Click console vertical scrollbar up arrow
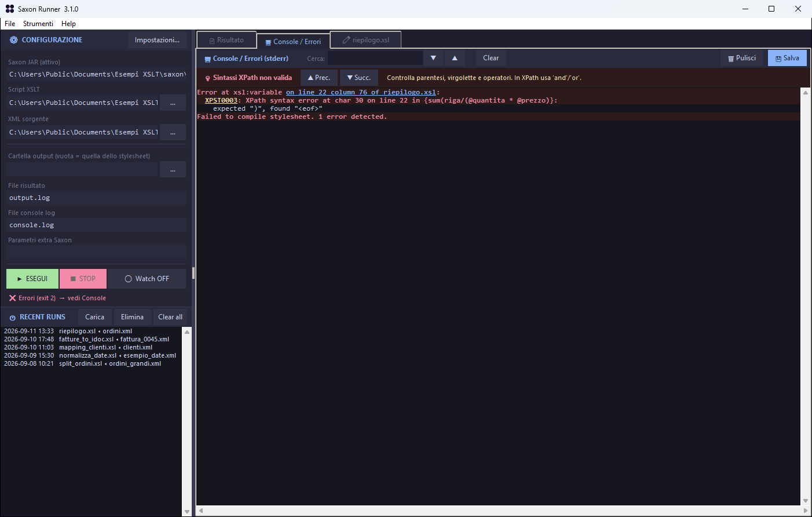 pos(805,93)
